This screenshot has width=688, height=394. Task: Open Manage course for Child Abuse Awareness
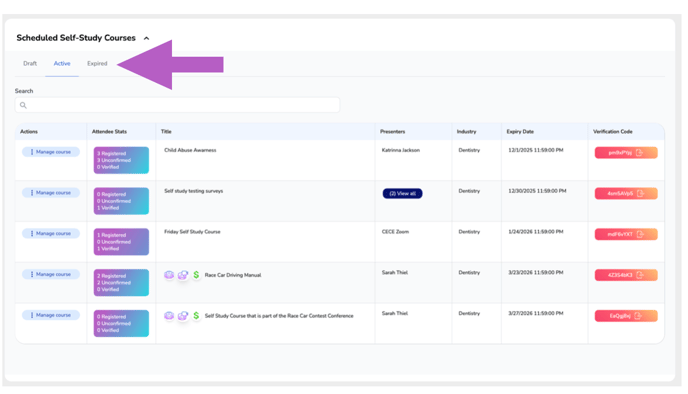pos(51,152)
